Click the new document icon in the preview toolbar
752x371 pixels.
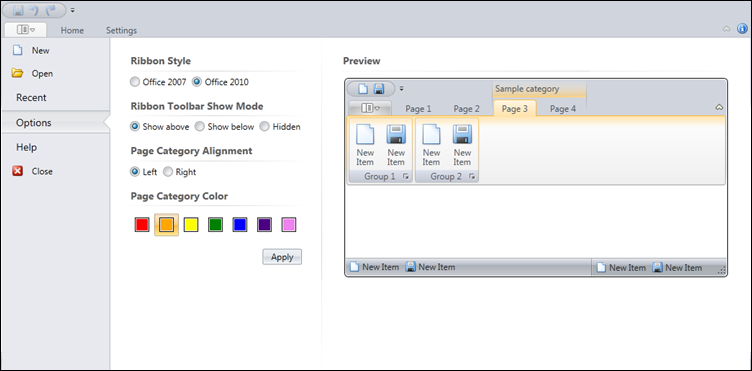click(x=364, y=89)
